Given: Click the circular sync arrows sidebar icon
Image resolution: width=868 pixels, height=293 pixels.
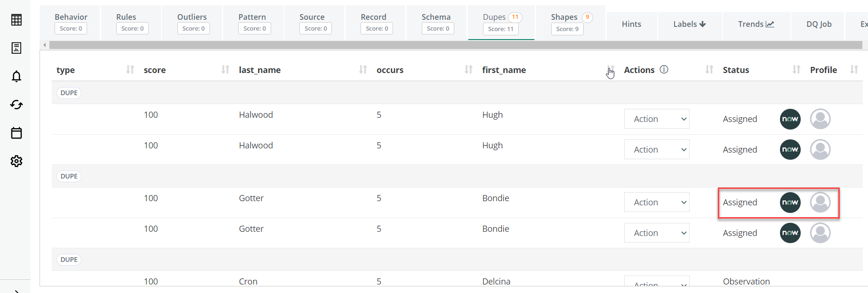Looking at the screenshot, I should (x=16, y=105).
